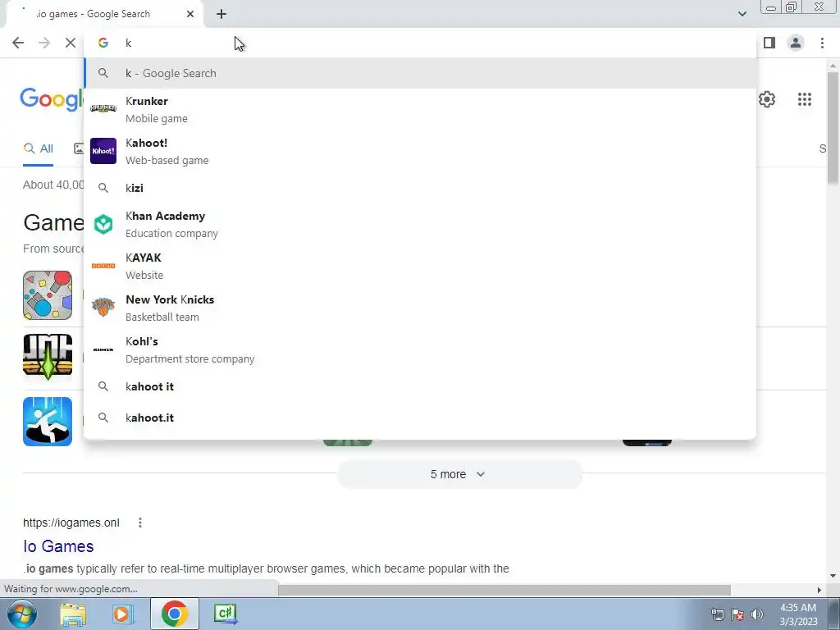This screenshot has height=630, width=840.
Task: Pick the KAYAK website suggestion
Action: click(x=420, y=267)
